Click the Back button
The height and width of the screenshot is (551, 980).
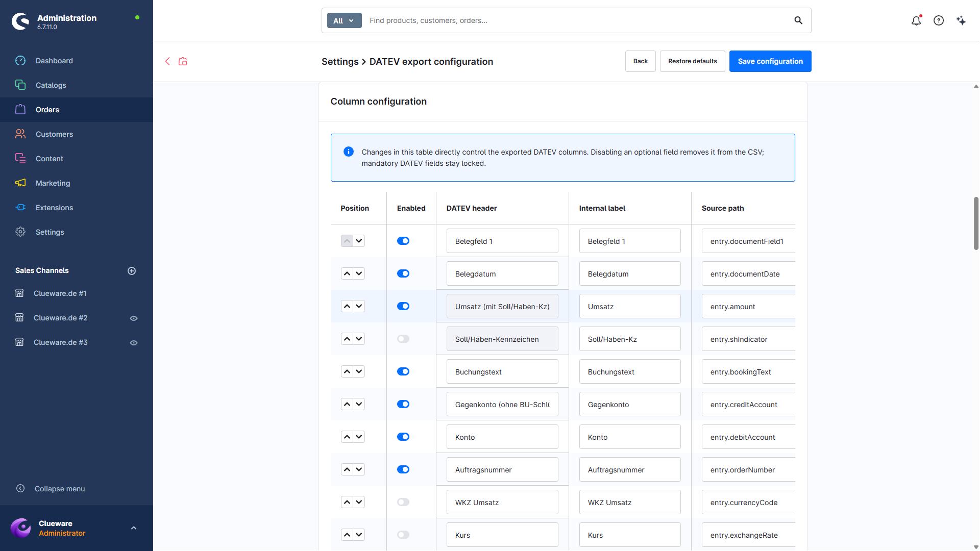coord(640,61)
